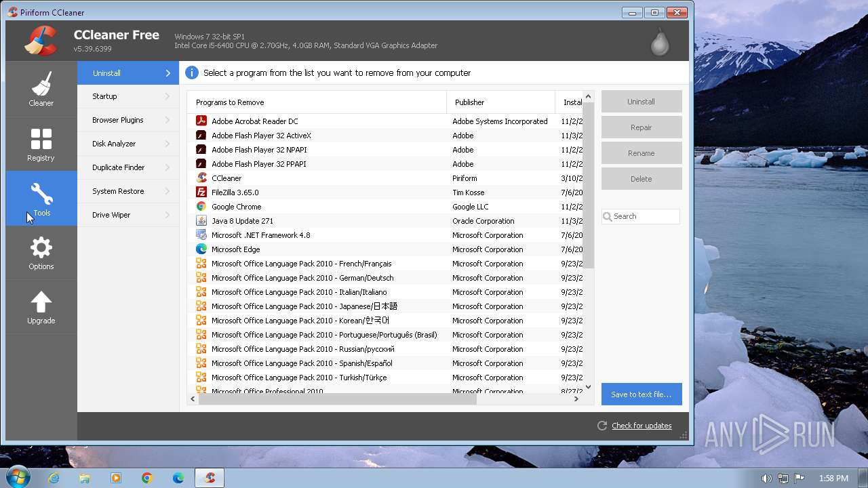Open the Windows Start menu

click(x=17, y=477)
